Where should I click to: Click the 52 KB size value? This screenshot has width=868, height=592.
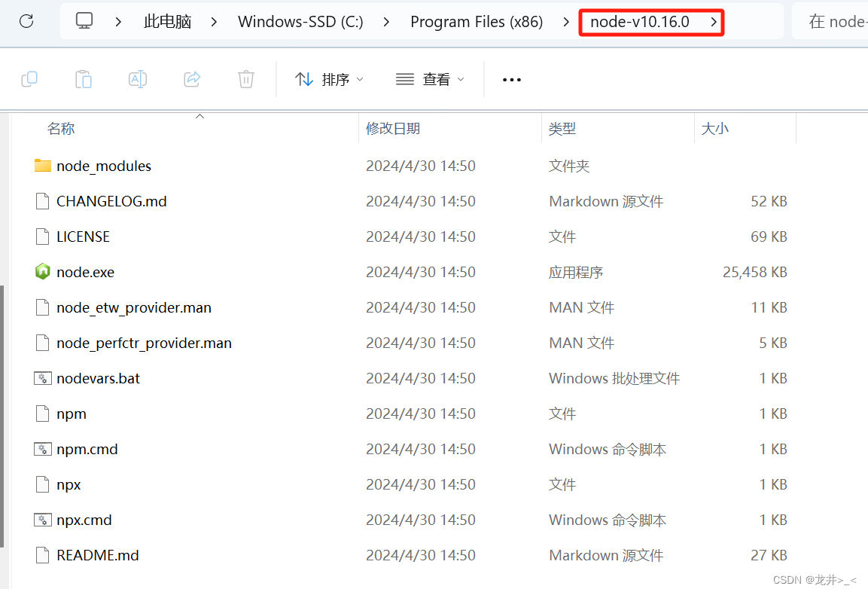[769, 202]
